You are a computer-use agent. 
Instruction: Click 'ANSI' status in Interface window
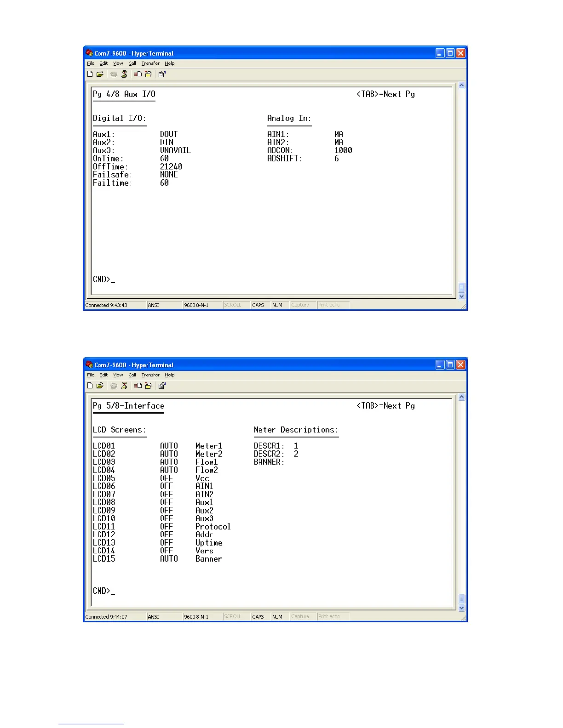click(154, 617)
